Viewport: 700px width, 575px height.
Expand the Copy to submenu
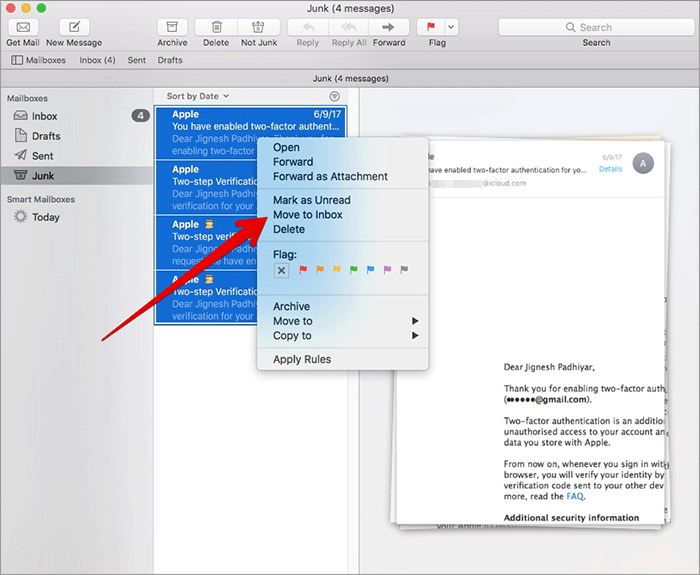(x=342, y=336)
